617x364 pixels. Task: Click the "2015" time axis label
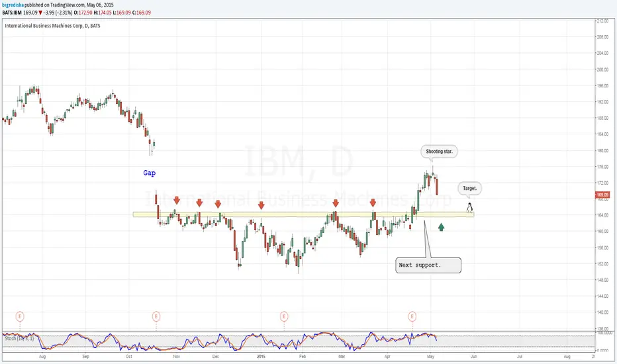coord(261,357)
